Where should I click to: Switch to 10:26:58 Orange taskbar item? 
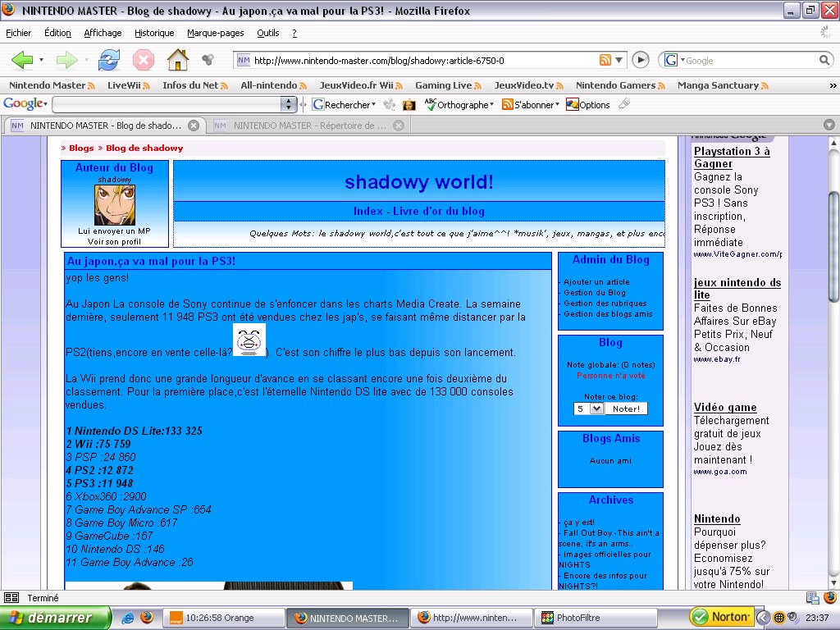click(223, 618)
